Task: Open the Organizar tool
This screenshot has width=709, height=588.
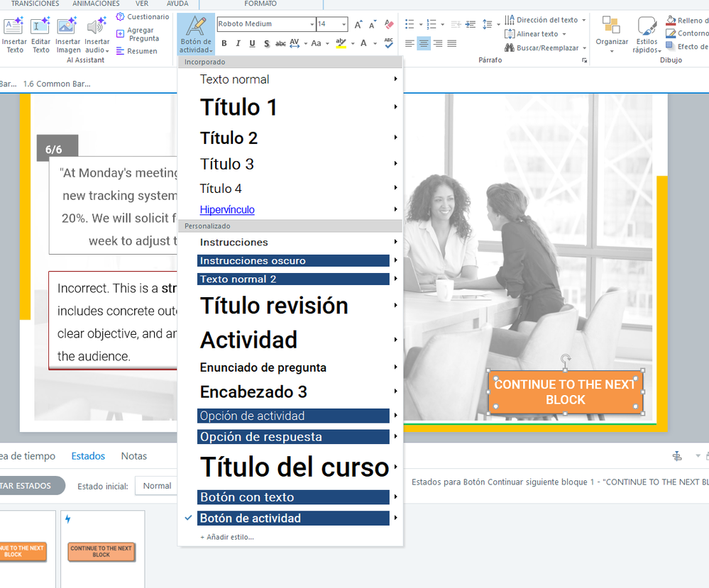Action: click(611, 27)
